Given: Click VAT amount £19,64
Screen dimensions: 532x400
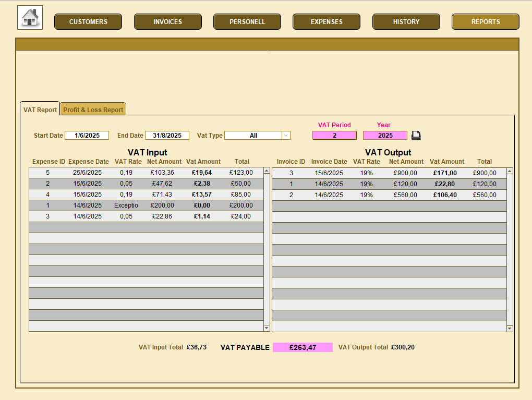Looking at the screenshot, I should pos(201,172).
